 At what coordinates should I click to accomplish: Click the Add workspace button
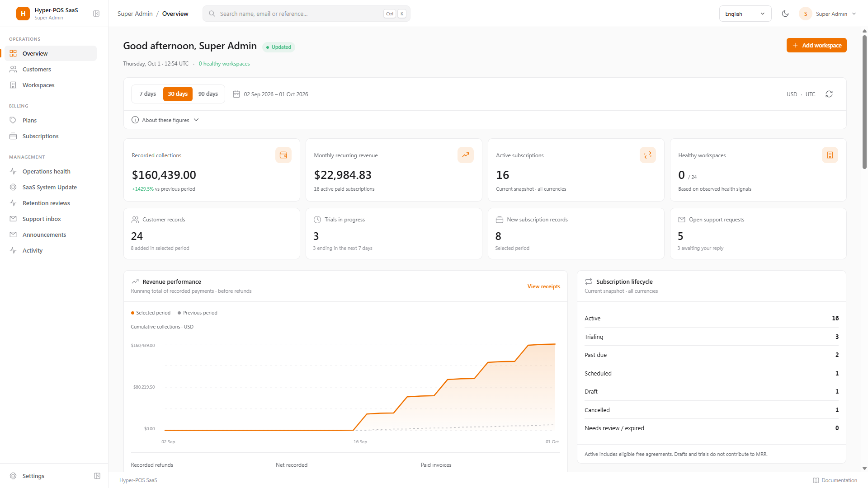click(x=816, y=45)
